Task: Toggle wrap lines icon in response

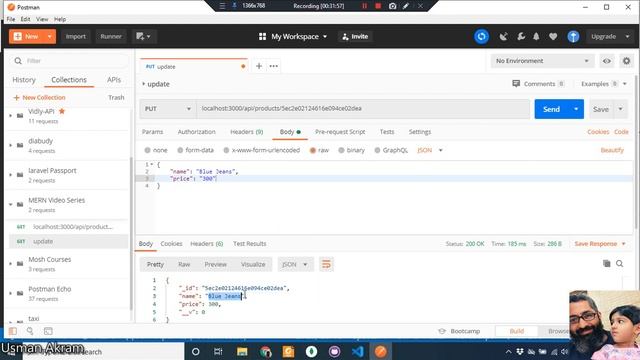Action: 326,264
